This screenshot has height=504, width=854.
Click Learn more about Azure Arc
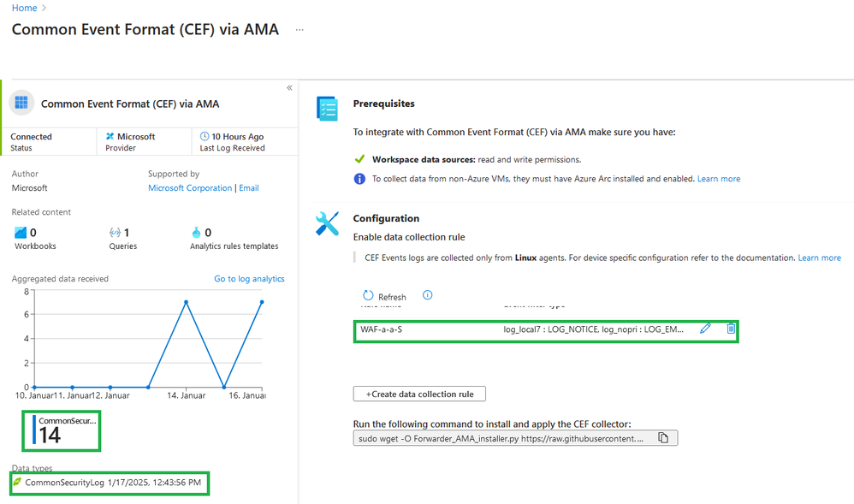pyautogui.click(x=719, y=179)
